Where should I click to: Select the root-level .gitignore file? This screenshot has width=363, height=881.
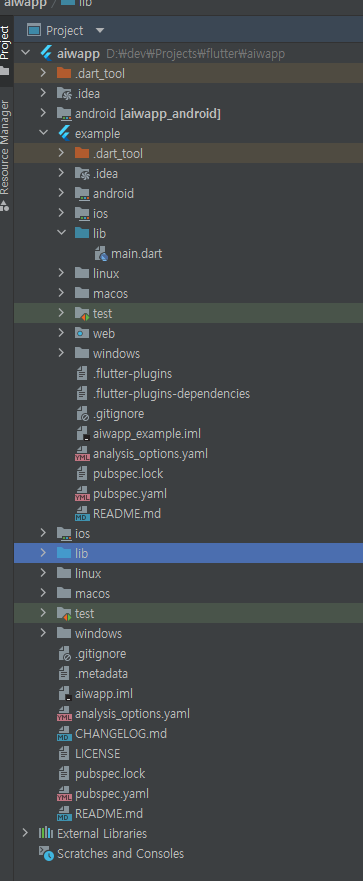click(101, 653)
